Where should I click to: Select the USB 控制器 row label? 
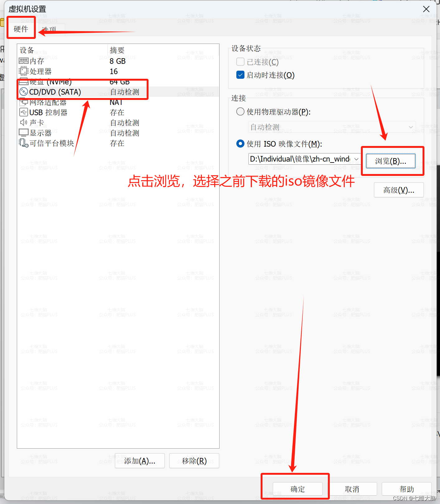click(x=48, y=112)
